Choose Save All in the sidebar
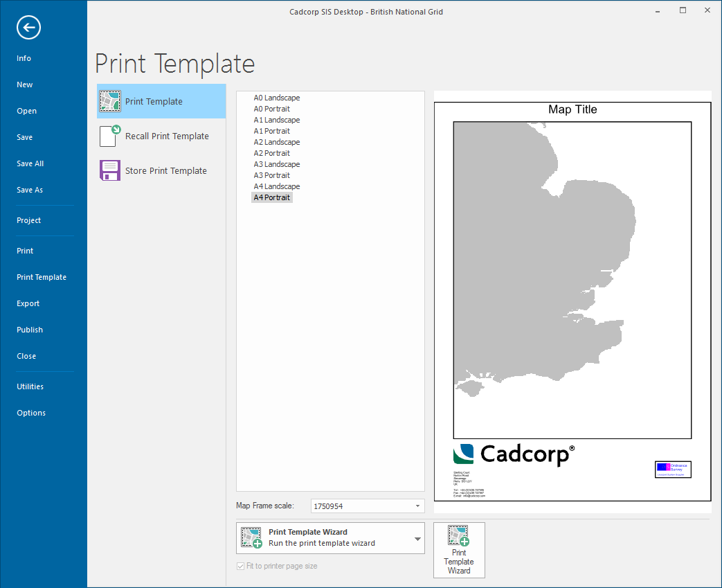Viewport: 722px width, 588px height. point(30,163)
